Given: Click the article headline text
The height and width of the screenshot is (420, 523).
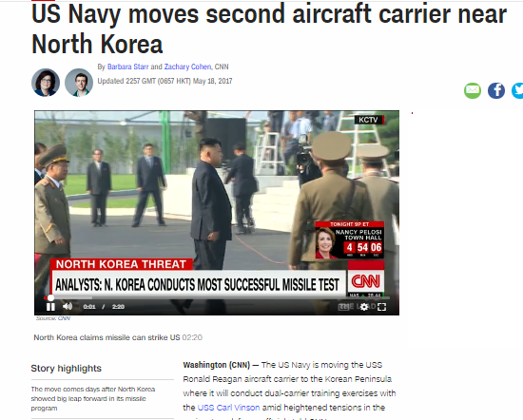Looking at the screenshot, I should pos(269,29).
